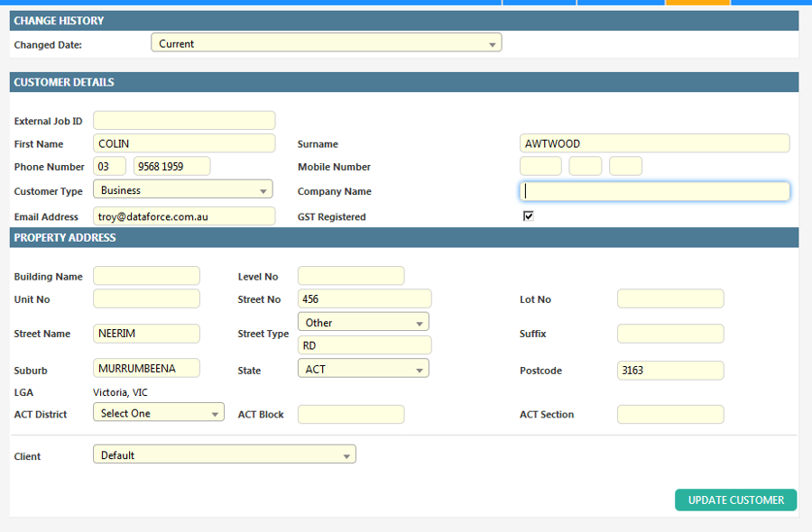The width and height of the screenshot is (812, 532).
Task: Click the Street Name field with NEERIM
Action: click(146, 334)
